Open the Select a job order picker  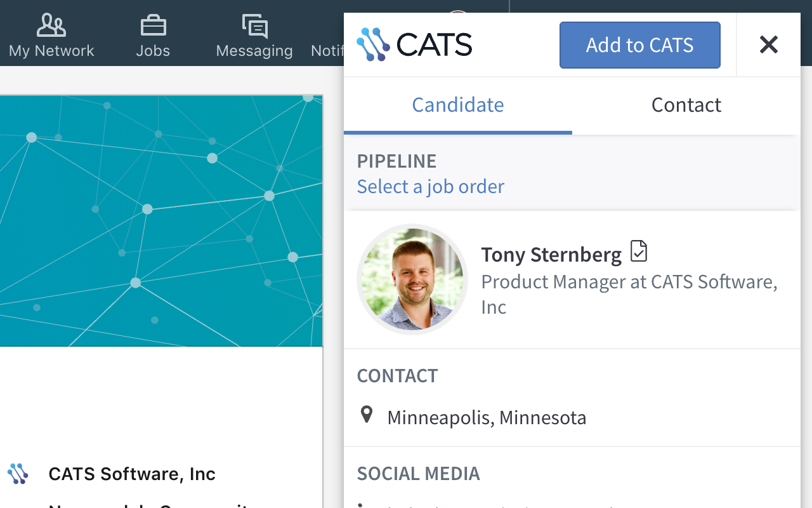pos(430,186)
